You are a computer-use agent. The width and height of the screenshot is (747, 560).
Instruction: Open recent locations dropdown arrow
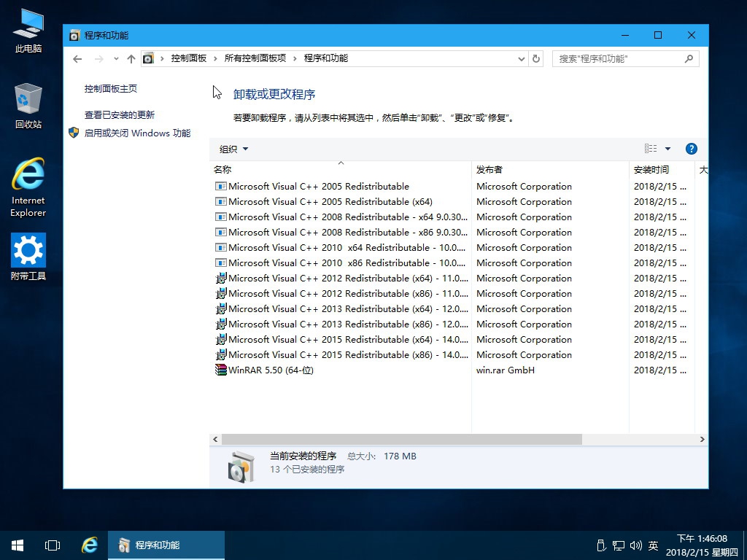116,58
